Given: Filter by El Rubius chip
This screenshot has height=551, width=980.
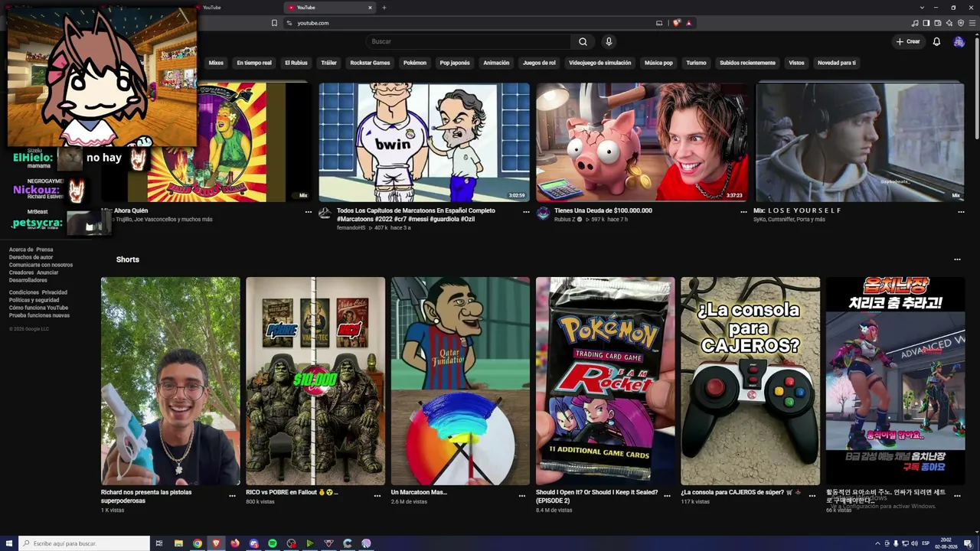Looking at the screenshot, I should click(x=296, y=63).
